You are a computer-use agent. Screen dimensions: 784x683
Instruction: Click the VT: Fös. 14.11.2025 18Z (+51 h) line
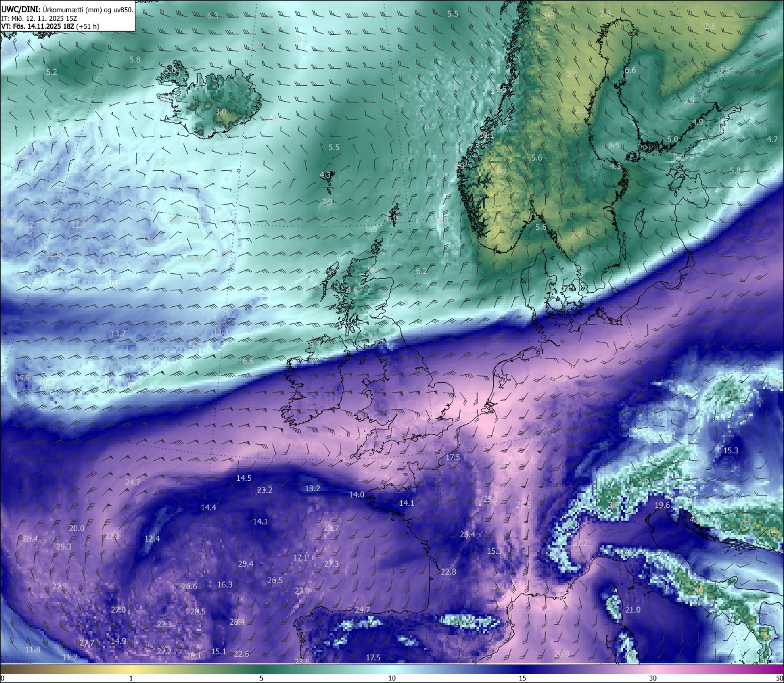tap(50, 26)
